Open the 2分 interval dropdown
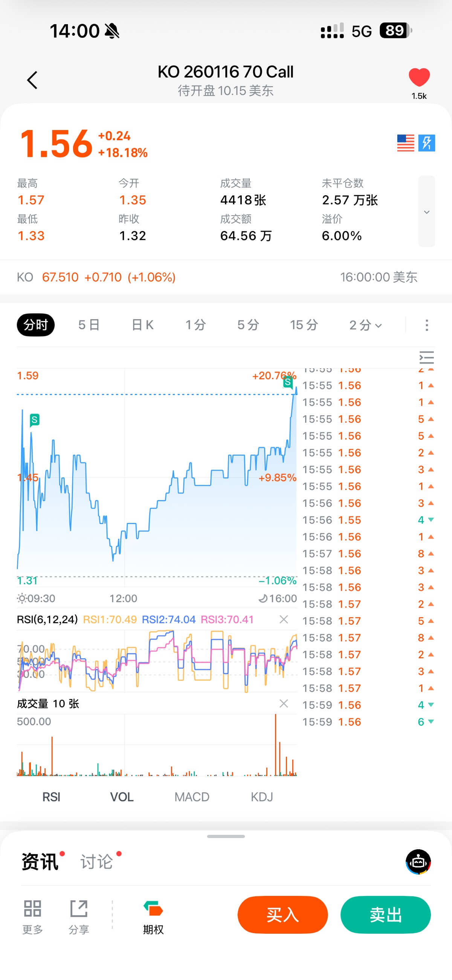This screenshot has width=452, height=980. pyautogui.click(x=365, y=325)
